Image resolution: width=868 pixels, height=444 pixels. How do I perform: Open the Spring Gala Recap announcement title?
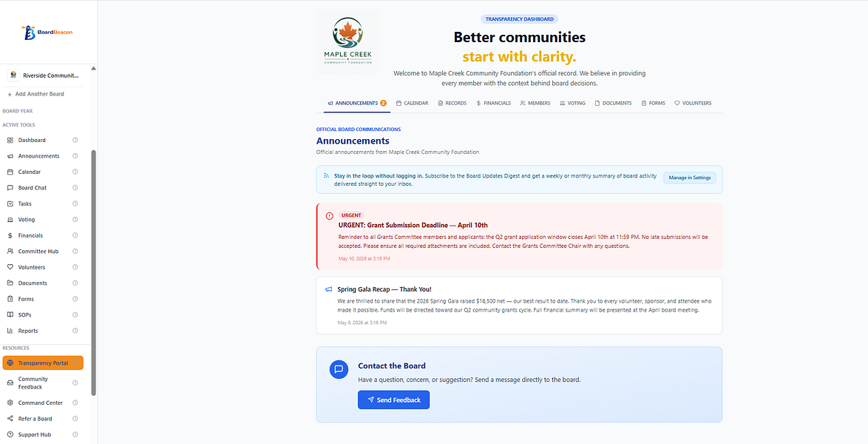point(384,289)
